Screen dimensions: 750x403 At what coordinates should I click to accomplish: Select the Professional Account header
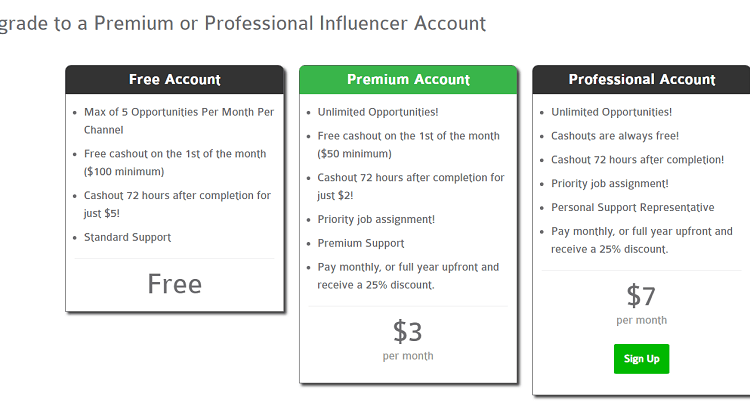point(641,79)
